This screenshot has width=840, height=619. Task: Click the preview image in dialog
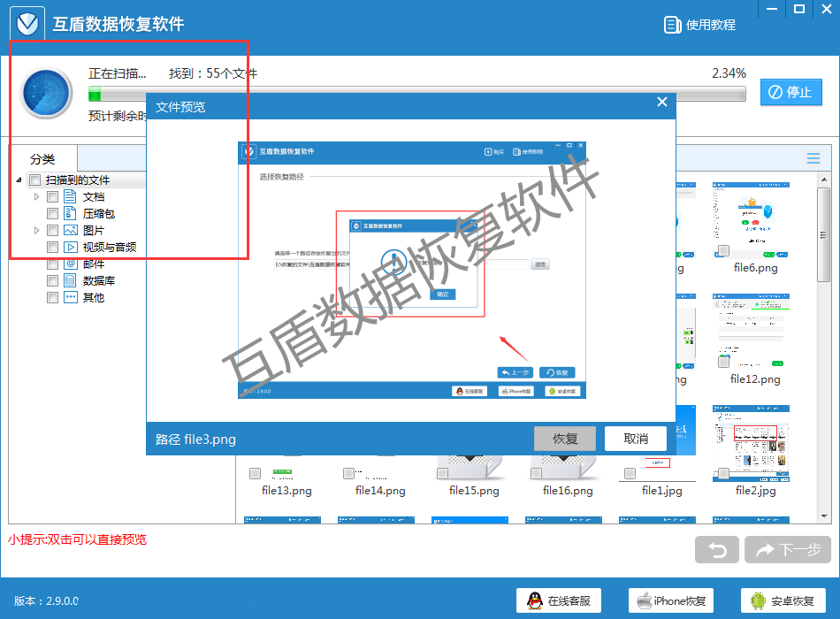411,270
